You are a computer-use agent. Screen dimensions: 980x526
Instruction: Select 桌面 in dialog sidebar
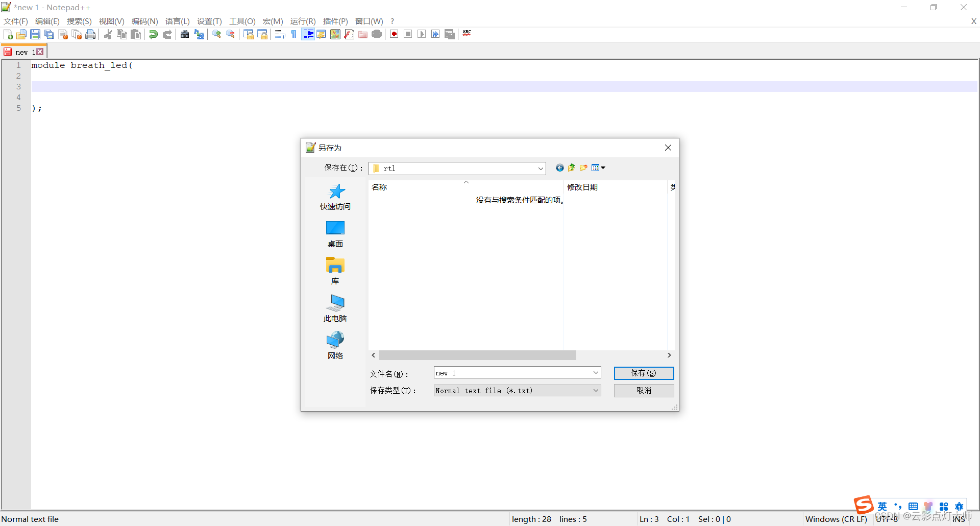tap(335, 234)
